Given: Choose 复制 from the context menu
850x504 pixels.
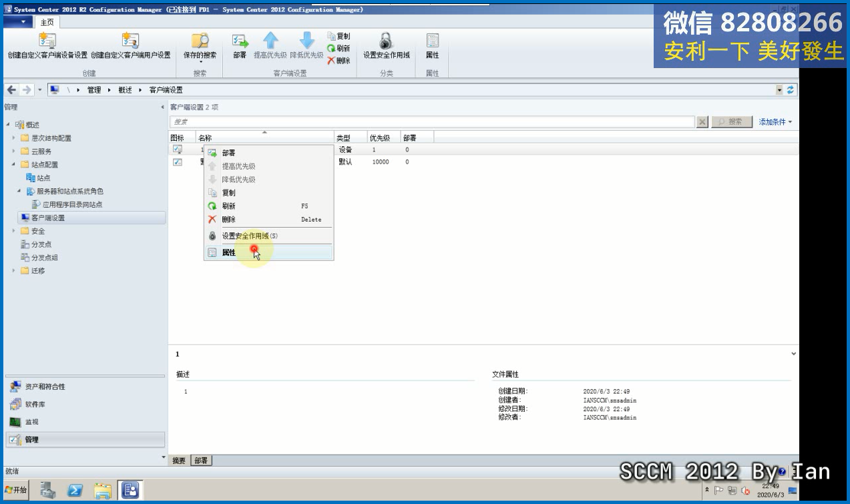Looking at the screenshot, I should click(268, 193).
